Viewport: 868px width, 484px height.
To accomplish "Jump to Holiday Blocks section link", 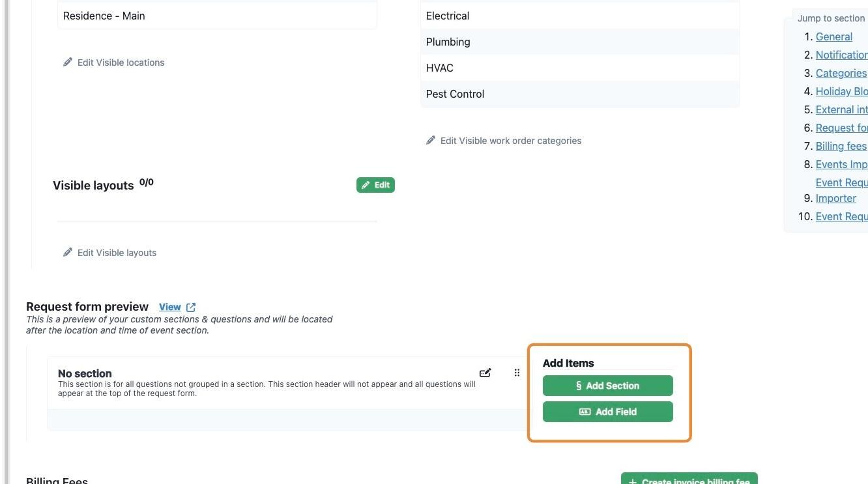I will pos(841,91).
